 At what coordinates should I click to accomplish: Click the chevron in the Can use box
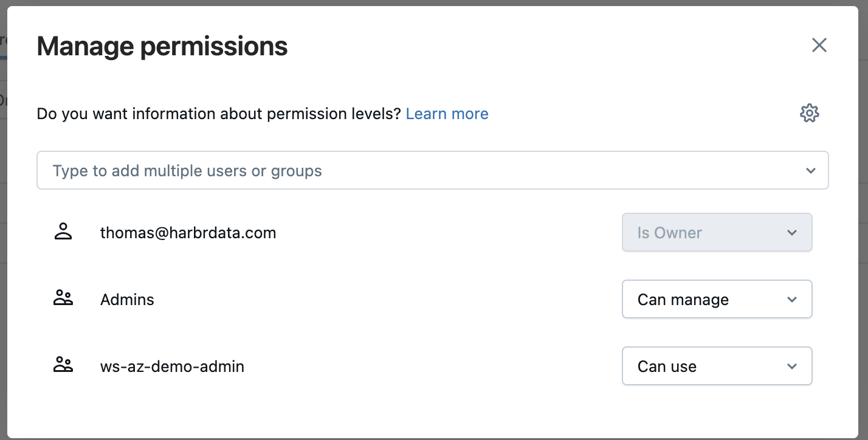[x=791, y=366]
